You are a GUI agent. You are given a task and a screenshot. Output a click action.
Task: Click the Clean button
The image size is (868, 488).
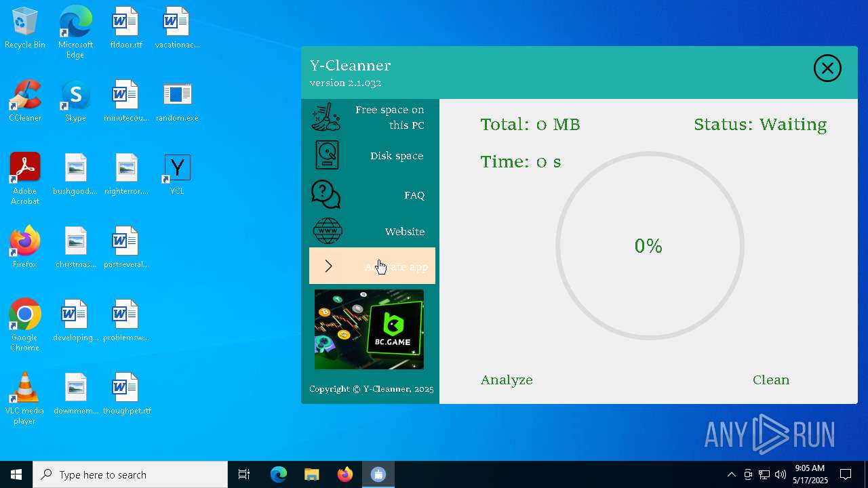click(771, 380)
